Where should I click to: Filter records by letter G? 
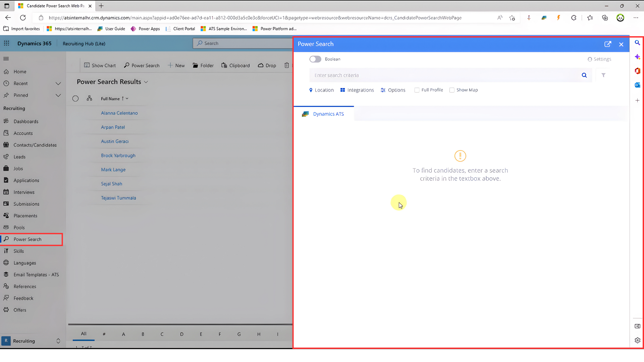click(x=239, y=334)
